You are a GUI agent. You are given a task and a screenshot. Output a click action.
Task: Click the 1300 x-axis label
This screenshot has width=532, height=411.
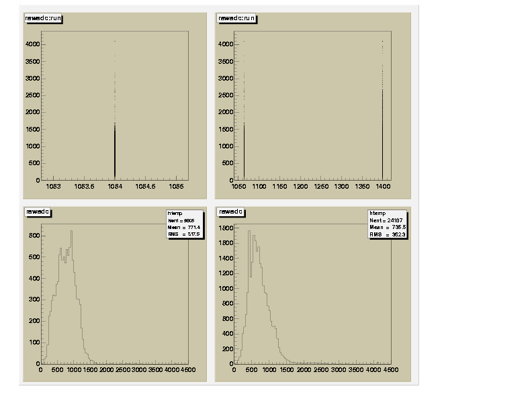click(341, 187)
